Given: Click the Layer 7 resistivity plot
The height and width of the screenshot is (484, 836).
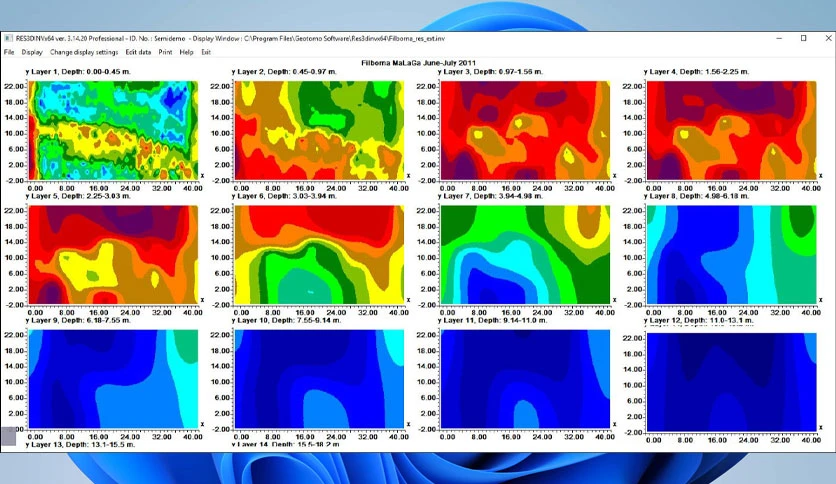Looking at the screenshot, I should (525, 255).
